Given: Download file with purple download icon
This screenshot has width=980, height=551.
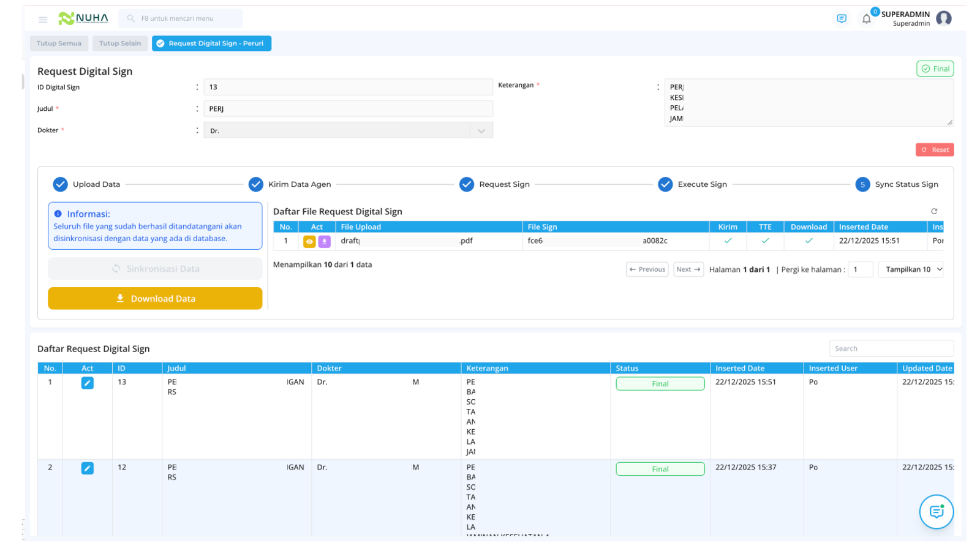Looking at the screenshot, I should click(x=325, y=242).
